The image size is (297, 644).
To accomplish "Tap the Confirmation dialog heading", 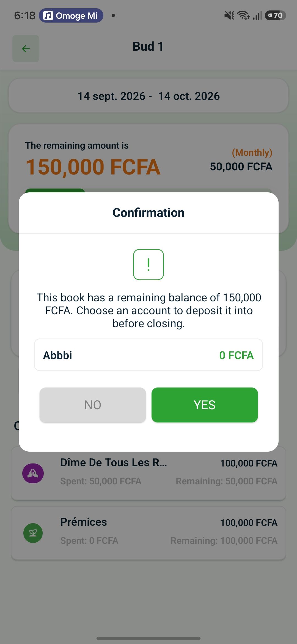I will pos(148,212).
